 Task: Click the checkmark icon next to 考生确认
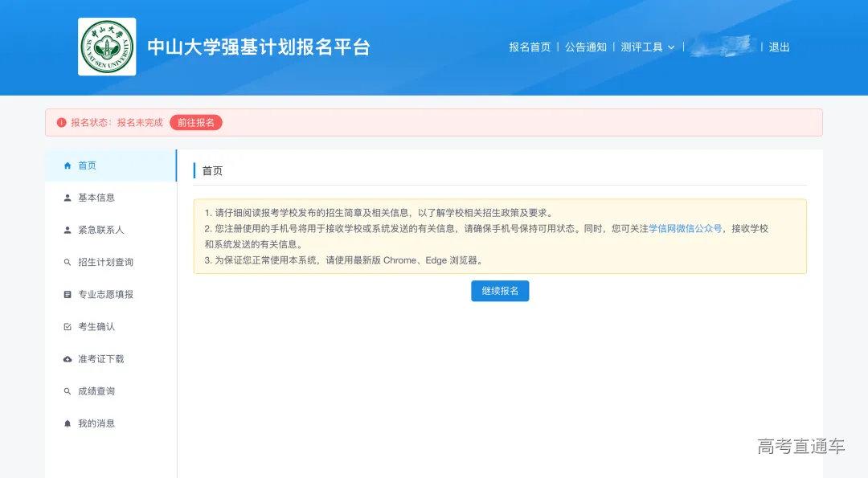click(68, 326)
